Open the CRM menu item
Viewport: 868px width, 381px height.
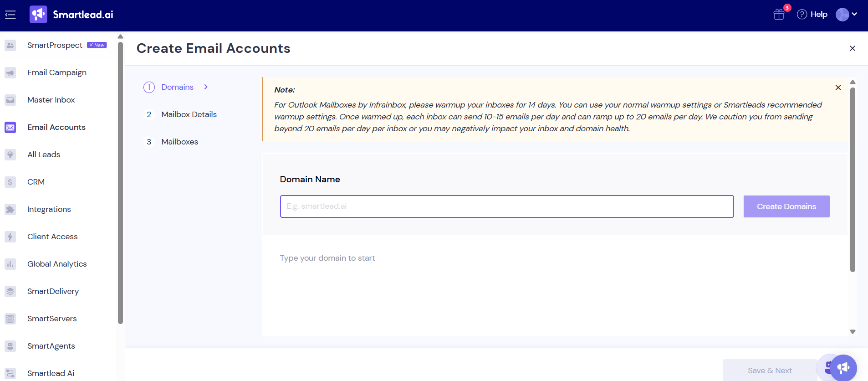click(36, 182)
